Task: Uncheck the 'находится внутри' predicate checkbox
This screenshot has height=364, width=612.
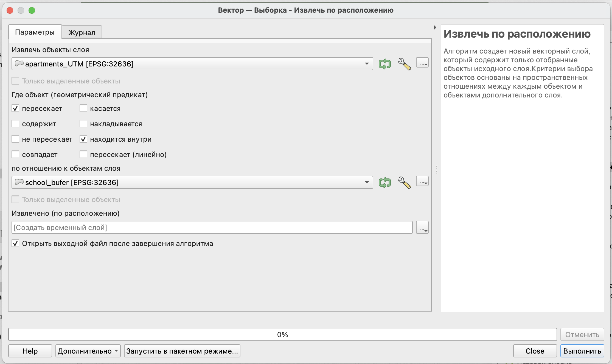Action: pos(83,139)
